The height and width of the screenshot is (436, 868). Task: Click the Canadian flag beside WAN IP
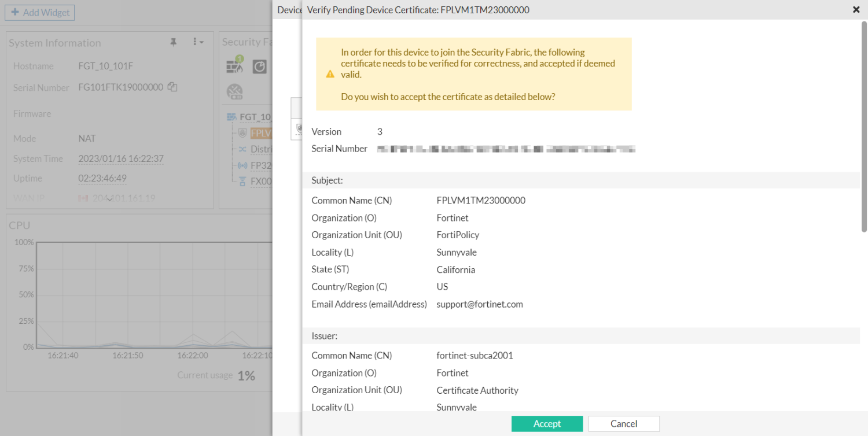tap(83, 198)
